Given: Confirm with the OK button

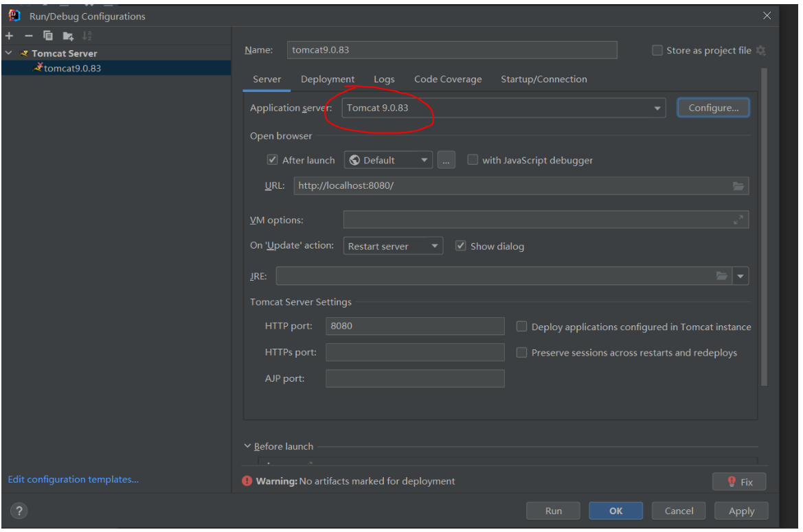Looking at the screenshot, I should pyautogui.click(x=615, y=511).
